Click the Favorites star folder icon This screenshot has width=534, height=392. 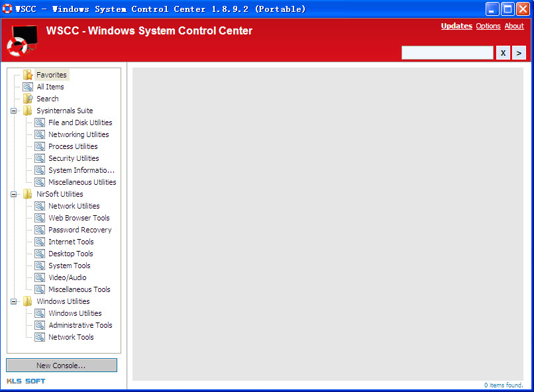pyautogui.click(x=28, y=75)
